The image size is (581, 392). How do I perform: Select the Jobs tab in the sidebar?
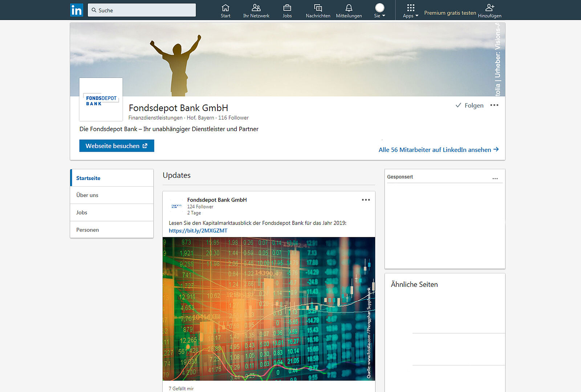coord(112,213)
